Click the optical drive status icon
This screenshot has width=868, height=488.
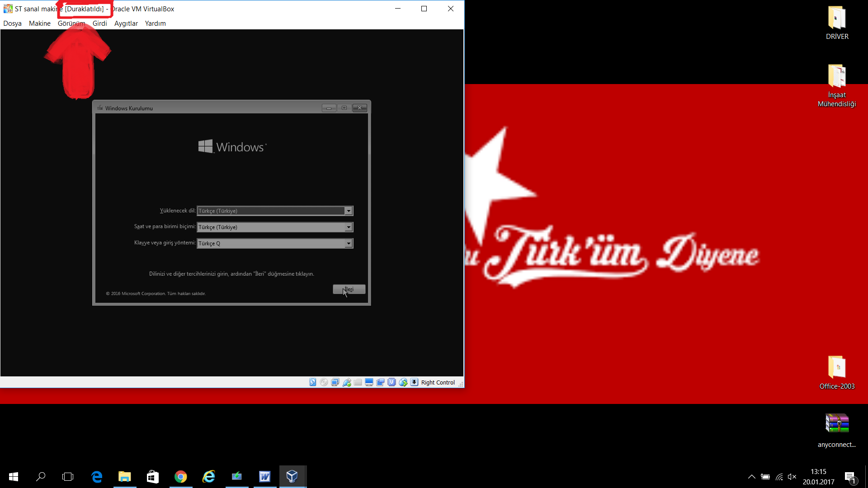pos(324,382)
